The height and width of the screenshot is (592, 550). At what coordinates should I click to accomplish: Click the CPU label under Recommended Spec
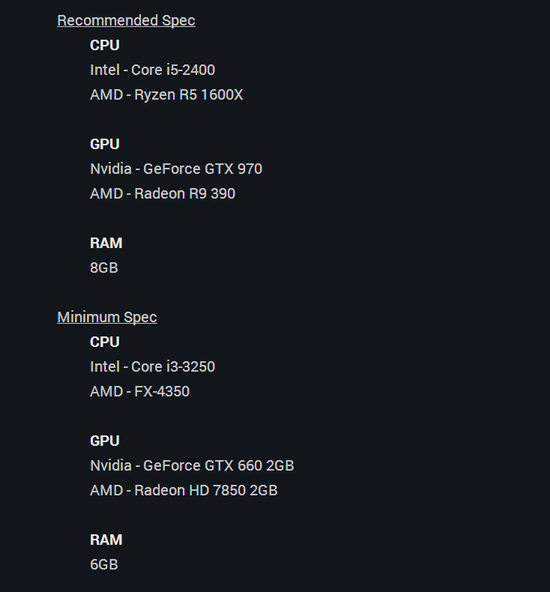[105, 45]
